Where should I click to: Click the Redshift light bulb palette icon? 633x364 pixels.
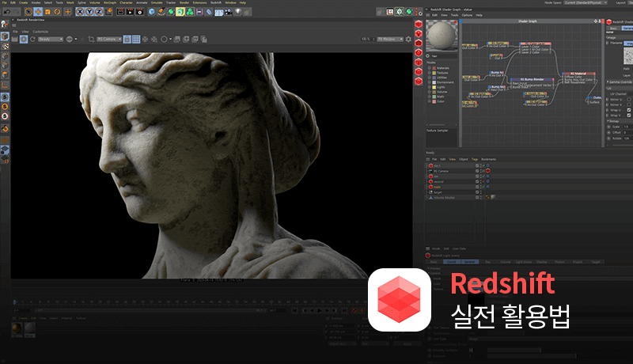coord(419,33)
